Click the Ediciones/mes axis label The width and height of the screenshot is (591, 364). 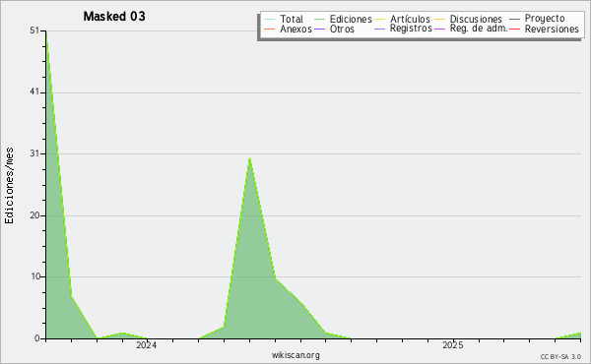9,186
